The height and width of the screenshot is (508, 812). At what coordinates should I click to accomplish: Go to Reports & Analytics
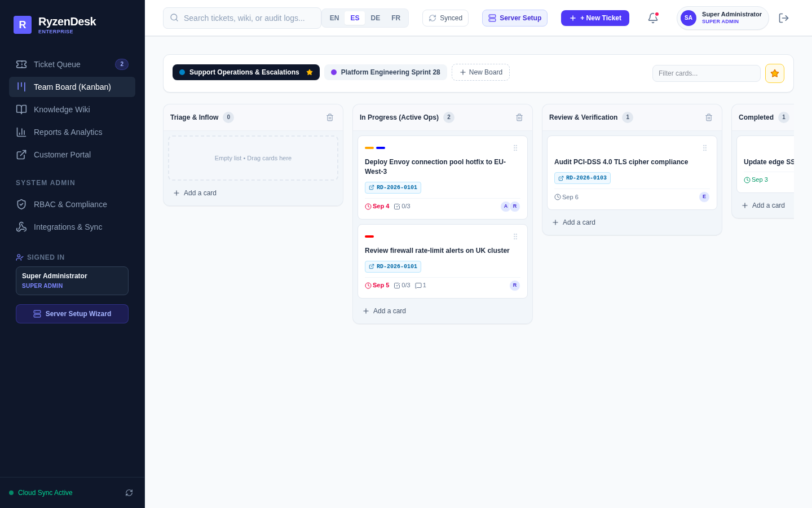(x=72, y=132)
